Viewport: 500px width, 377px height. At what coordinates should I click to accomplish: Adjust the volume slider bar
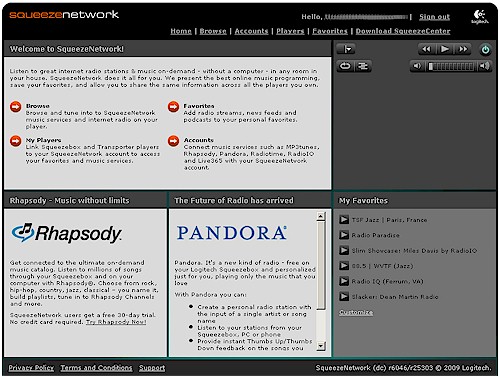[x=451, y=66]
